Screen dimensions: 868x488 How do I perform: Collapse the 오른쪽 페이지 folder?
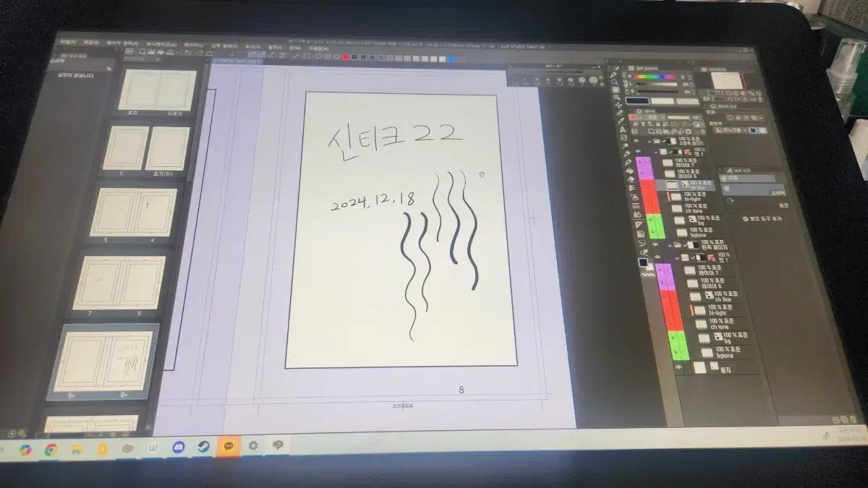pos(650,141)
